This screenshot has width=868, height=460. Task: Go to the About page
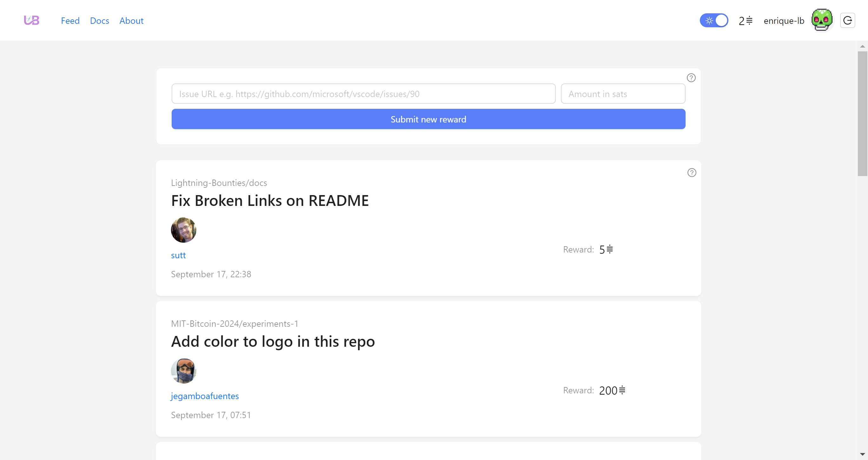[x=131, y=21]
